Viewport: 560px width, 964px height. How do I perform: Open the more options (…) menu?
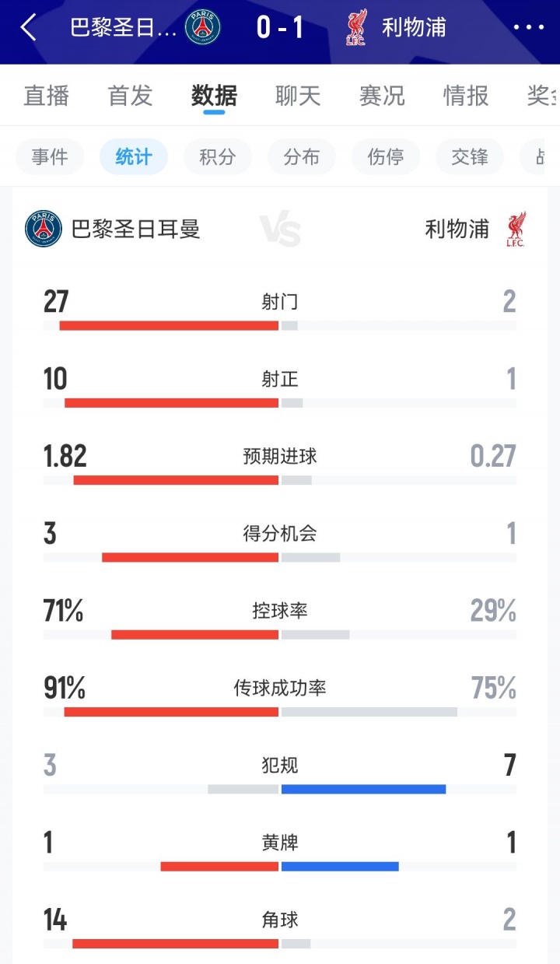(528, 27)
